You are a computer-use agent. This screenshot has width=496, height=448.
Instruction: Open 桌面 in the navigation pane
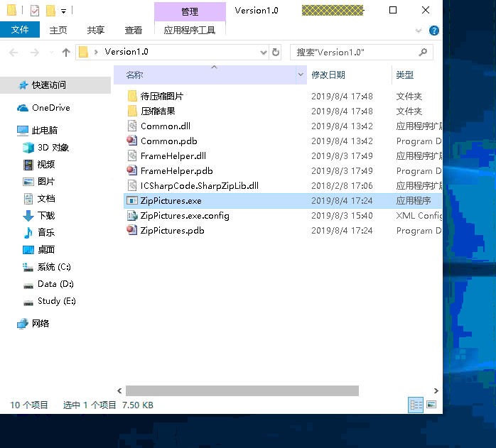coord(46,250)
